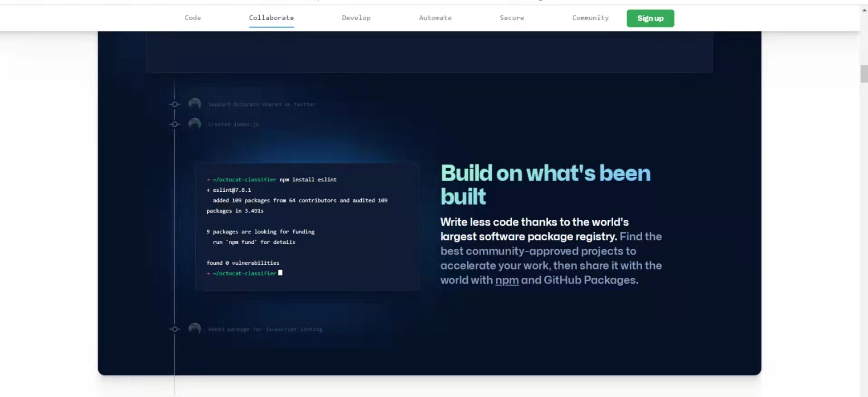Follow the npm link in the paragraph
Image resolution: width=868 pixels, height=397 pixels.
pos(507,280)
